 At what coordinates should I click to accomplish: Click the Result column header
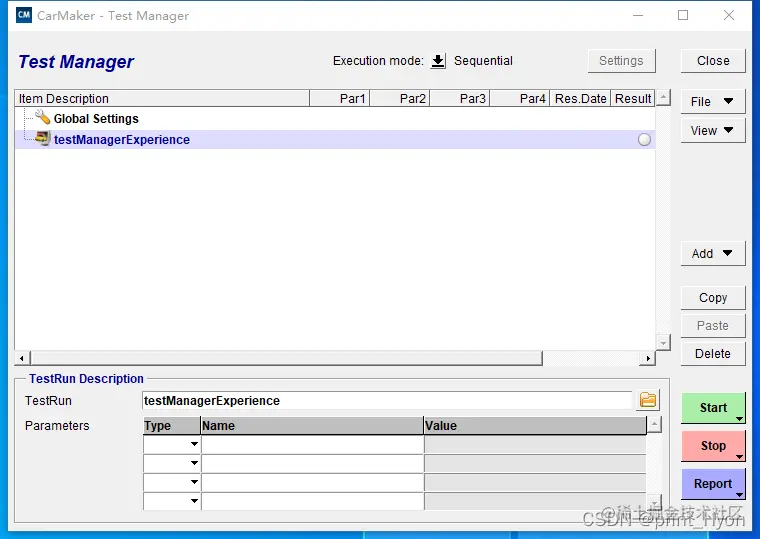click(x=633, y=98)
